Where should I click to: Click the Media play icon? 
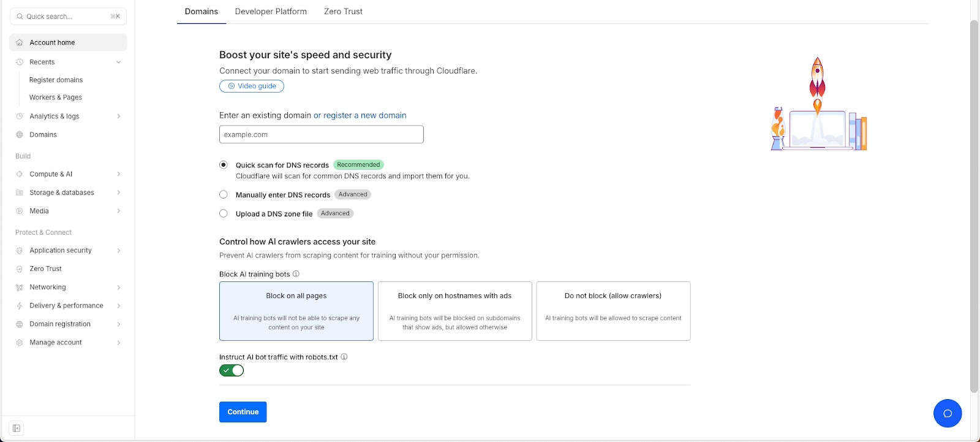pyautogui.click(x=20, y=211)
